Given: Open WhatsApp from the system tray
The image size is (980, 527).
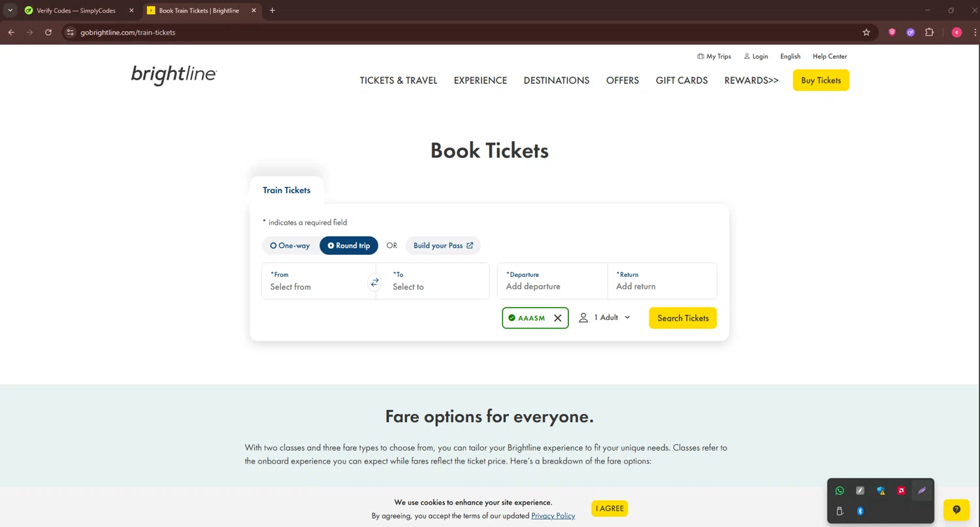Looking at the screenshot, I should [x=840, y=490].
